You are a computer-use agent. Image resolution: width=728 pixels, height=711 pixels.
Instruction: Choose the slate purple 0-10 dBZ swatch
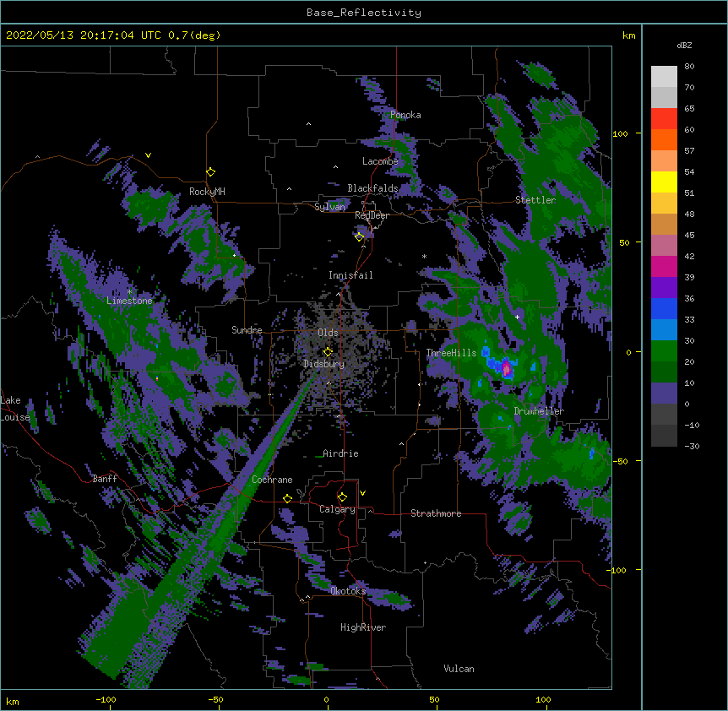tap(664, 393)
